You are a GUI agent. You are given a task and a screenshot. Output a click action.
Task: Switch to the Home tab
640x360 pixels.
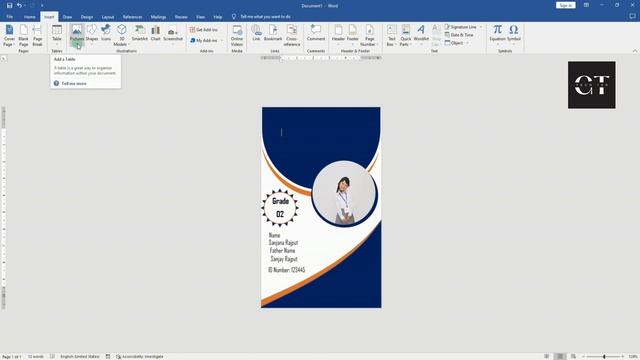29,17
